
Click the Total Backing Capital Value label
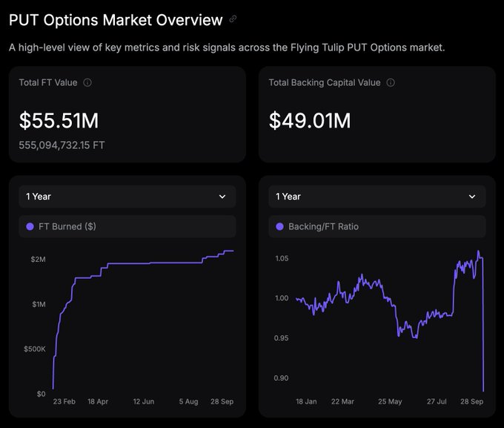(325, 82)
